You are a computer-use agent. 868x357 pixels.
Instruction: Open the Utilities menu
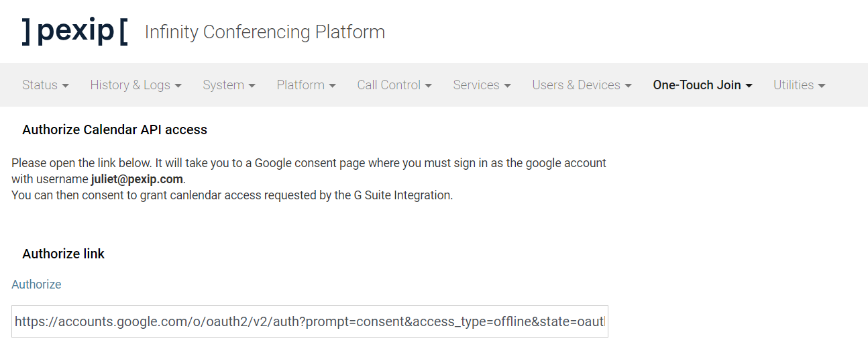(799, 85)
